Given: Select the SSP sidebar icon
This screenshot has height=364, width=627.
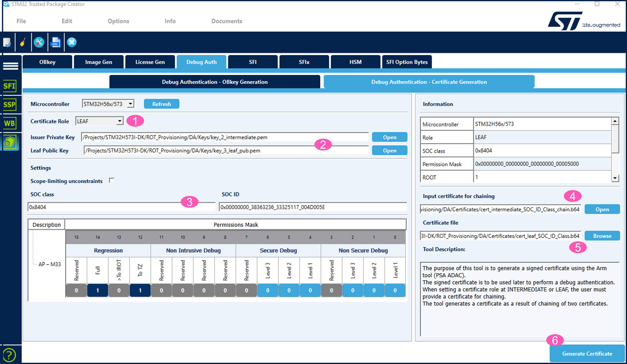Looking at the screenshot, I should [x=10, y=104].
